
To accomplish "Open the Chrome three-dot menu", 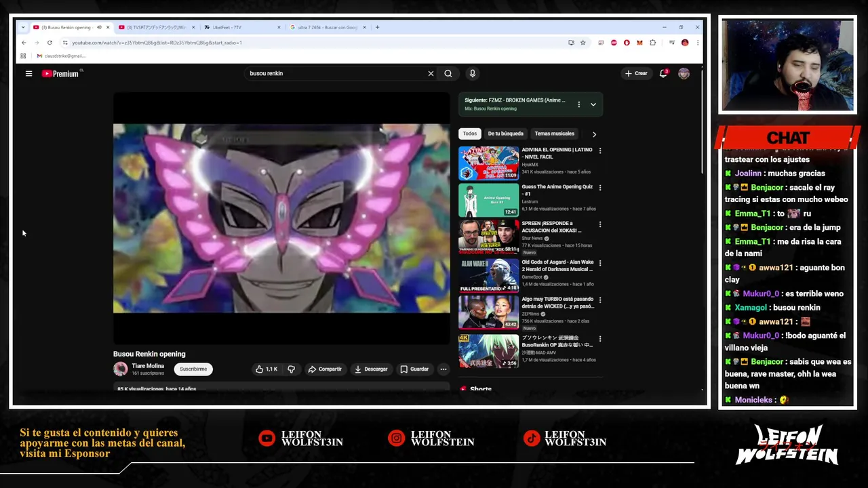I will click(697, 43).
